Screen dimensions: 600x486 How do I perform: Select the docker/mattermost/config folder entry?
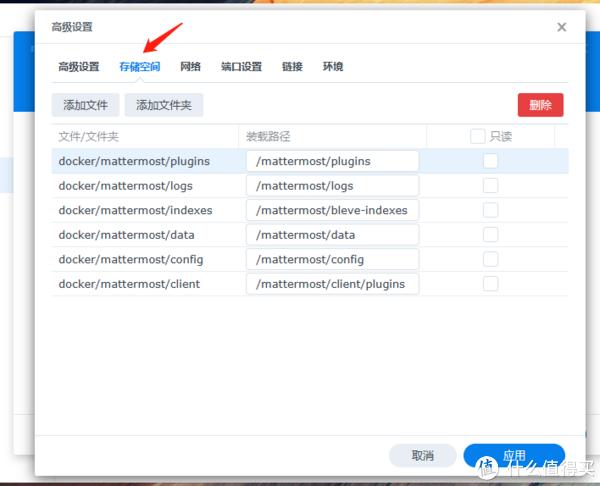(131, 259)
